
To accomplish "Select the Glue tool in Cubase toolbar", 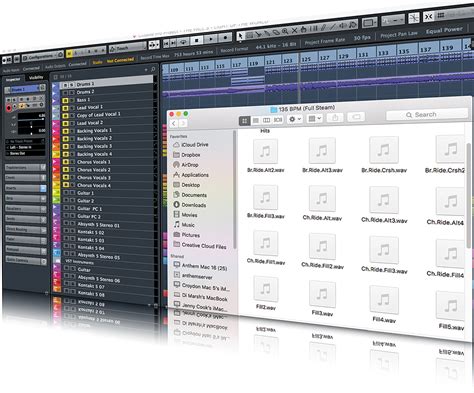I will [x=267, y=33].
